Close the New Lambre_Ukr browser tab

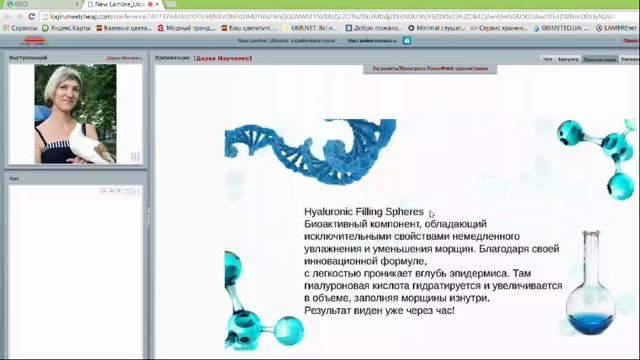(158, 4)
